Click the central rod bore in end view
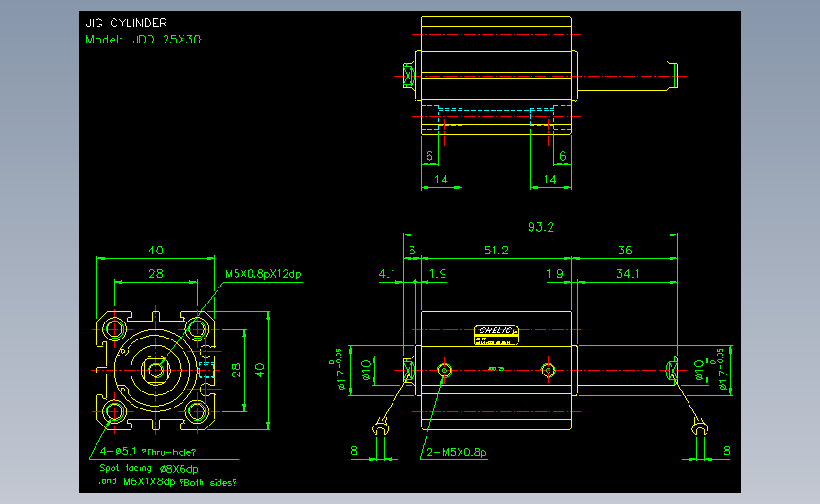This screenshot has width=820, height=504. tap(155, 370)
